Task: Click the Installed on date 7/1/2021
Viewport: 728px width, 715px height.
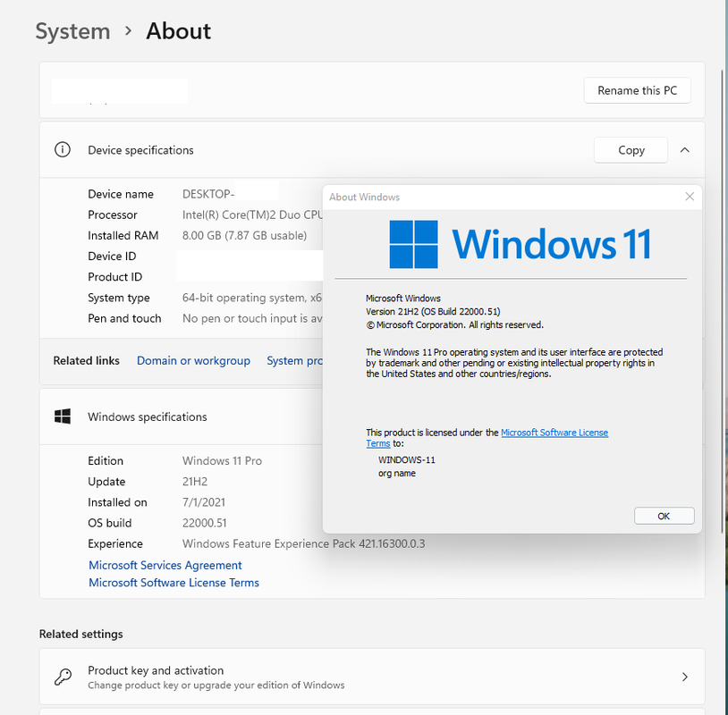Action: click(x=203, y=502)
